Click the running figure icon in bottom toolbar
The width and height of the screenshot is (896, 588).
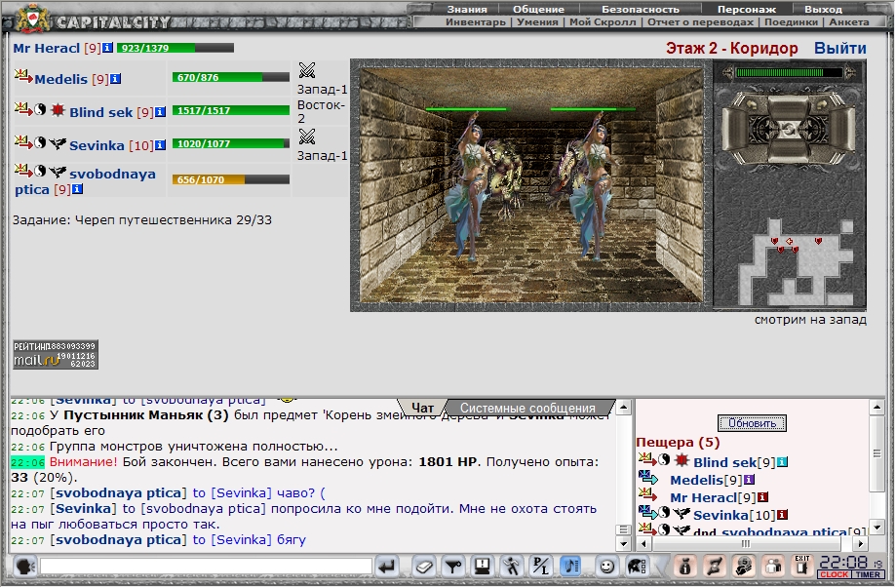(x=512, y=567)
